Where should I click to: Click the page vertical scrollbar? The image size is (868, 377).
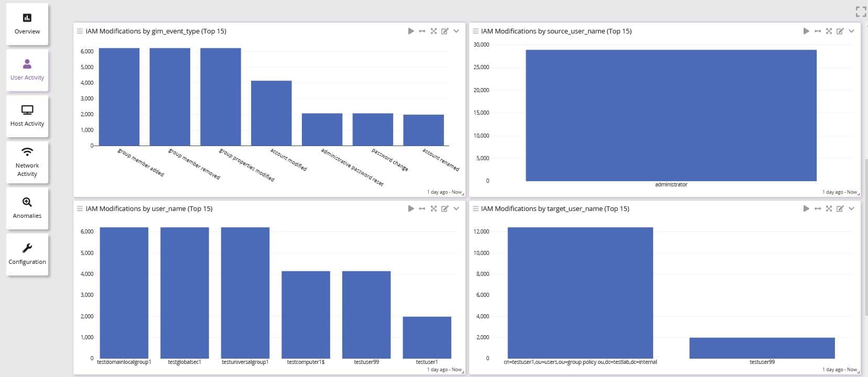[865, 236]
